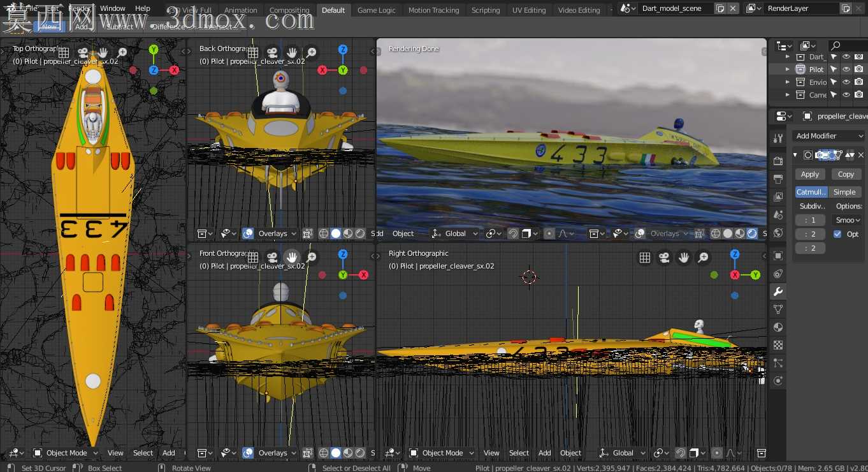The height and width of the screenshot is (472, 868).
Task: Switch to the UV Editing workspace tab
Action: click(529, 10)
